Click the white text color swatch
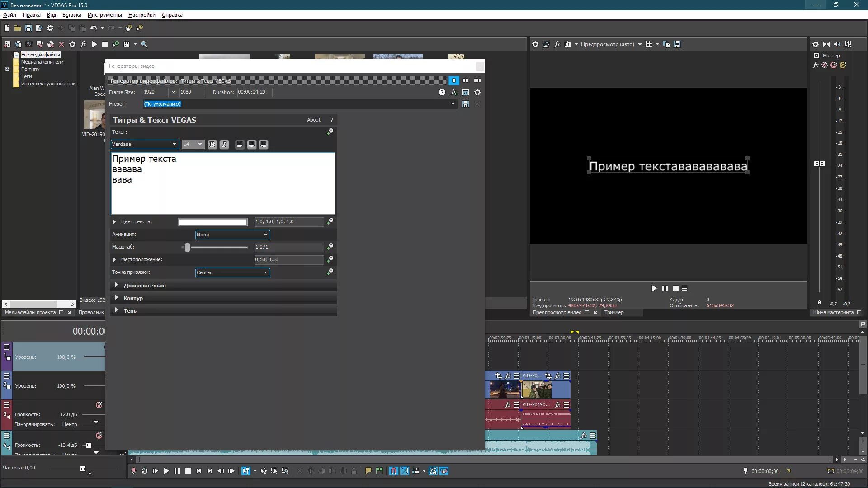This screenshot has width=868, height=488. (212, 222)
